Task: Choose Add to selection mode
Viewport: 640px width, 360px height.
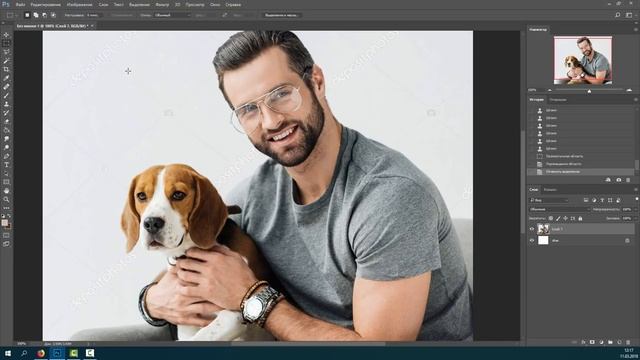Action: point(36,15)
